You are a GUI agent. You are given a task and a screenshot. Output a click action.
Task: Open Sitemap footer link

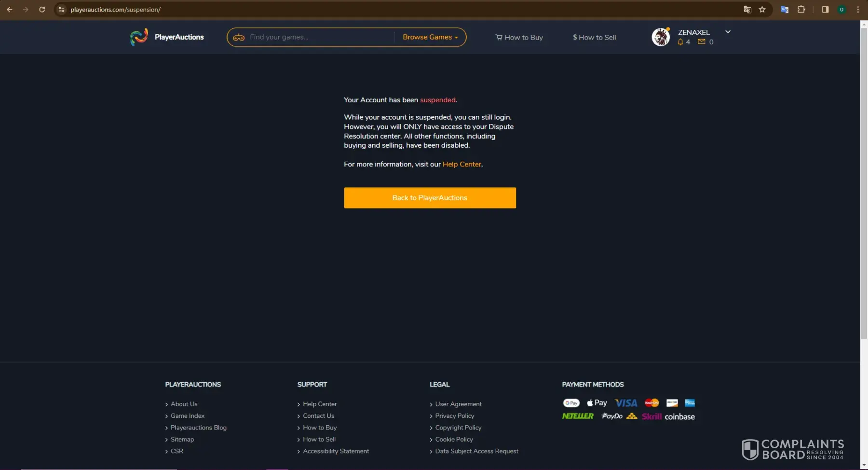coord(182,439)
